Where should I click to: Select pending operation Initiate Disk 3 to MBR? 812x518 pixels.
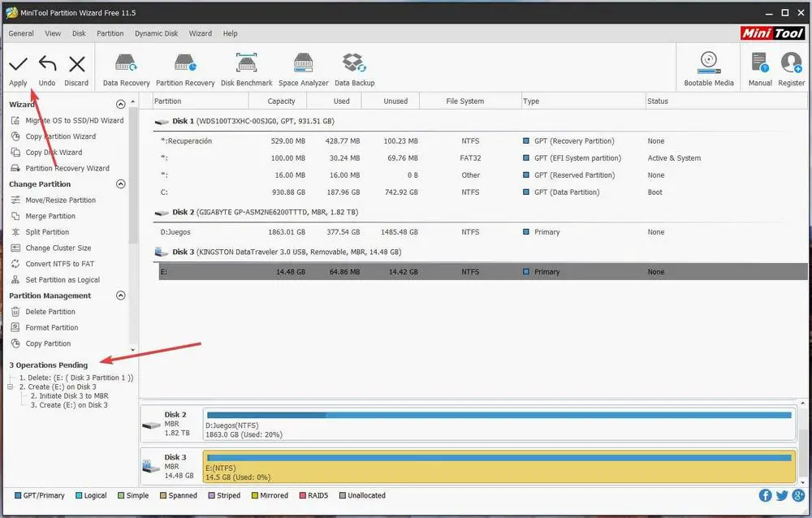point(69,395)
